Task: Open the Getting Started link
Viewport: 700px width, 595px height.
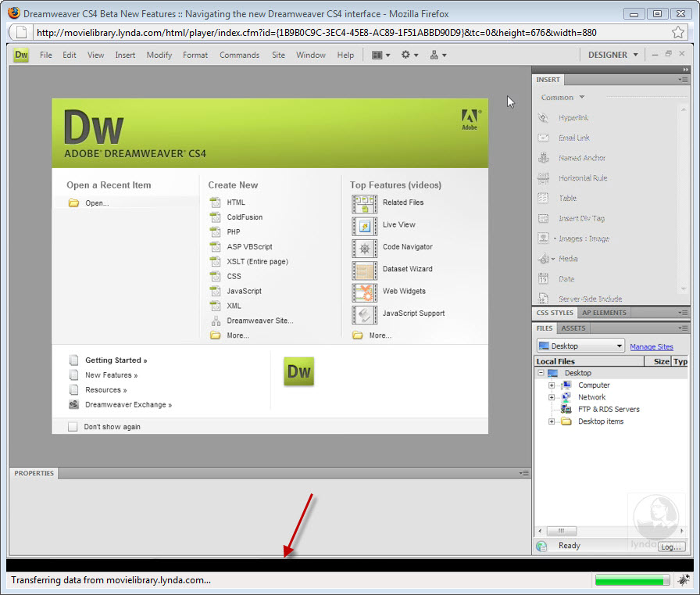Action: pyautogui.click(x=116, y=360)
